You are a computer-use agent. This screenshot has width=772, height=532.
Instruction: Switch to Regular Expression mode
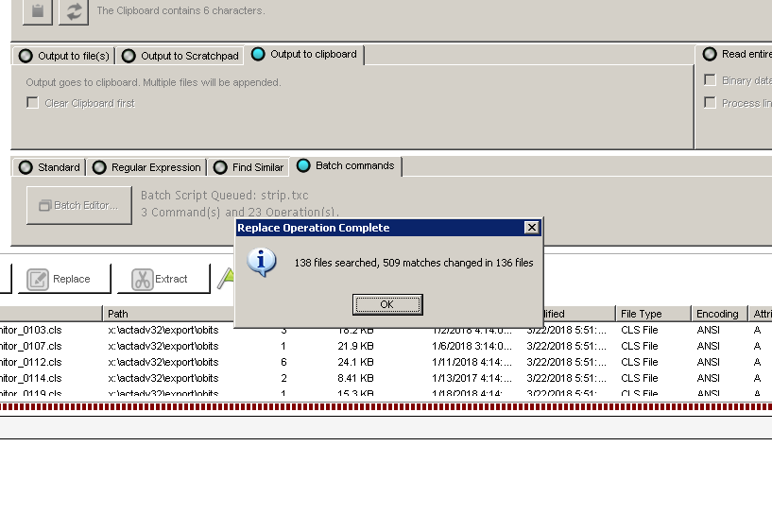pyautogui.click(x=146, y=167)
